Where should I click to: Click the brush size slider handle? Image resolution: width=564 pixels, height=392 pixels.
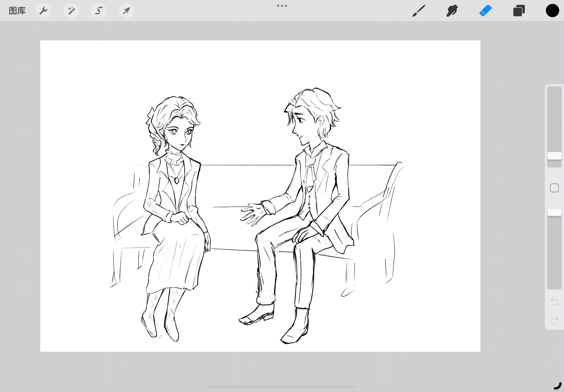(x=554, y=156)
